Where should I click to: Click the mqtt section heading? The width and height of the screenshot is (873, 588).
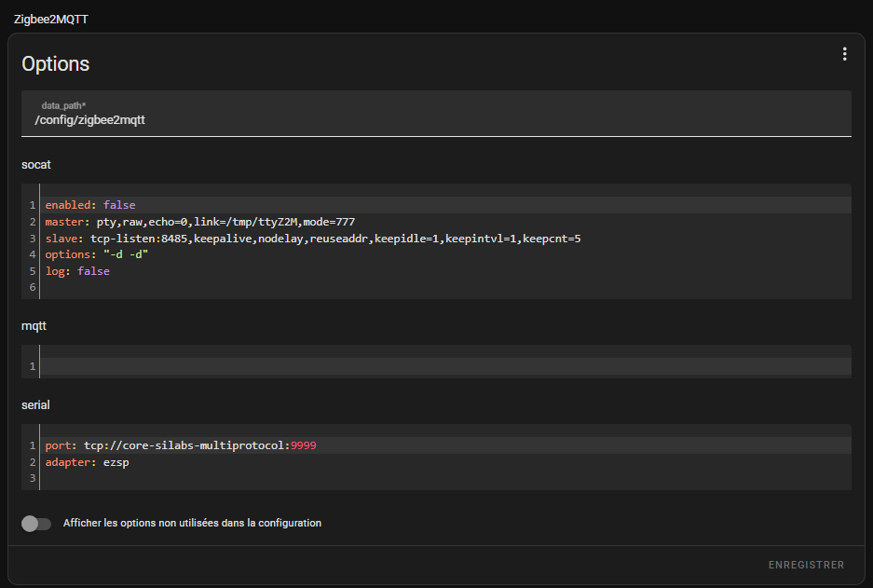click(x=34, y=326)
